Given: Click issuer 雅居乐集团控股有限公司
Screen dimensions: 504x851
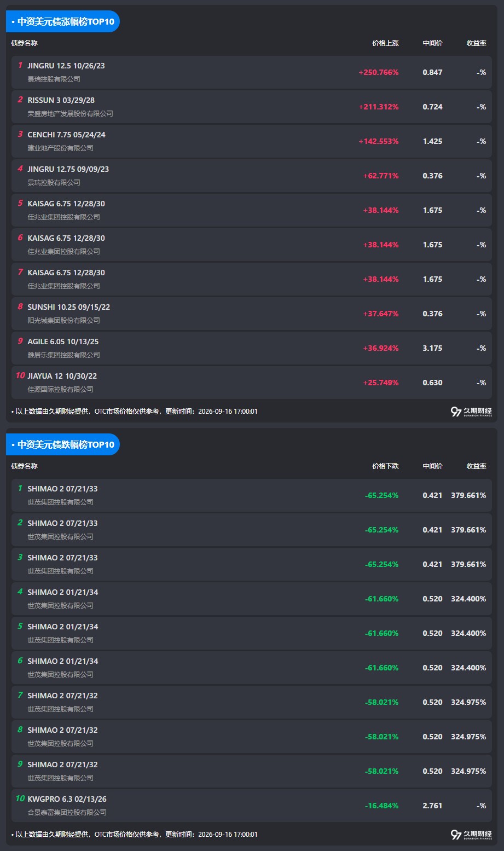Looking at the screenshot, I should pyautogui.click(x=64, y=355).
